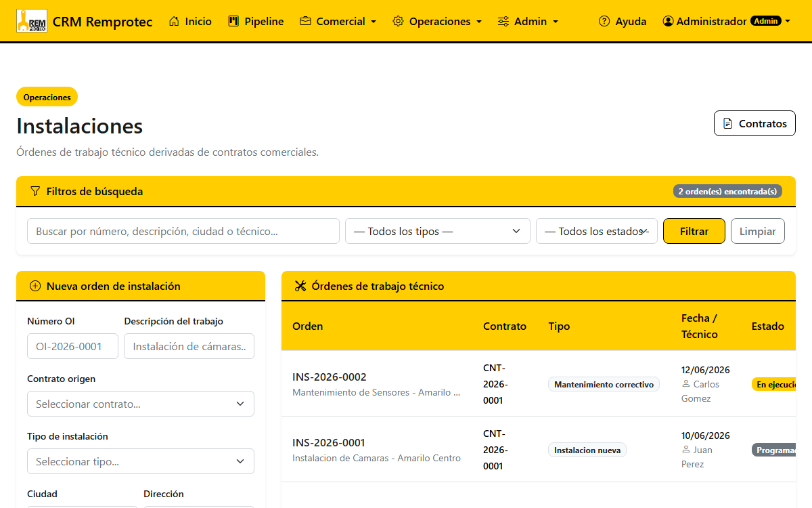This screenshot has height=508, width=812.
Task: Click the Número OI input field
Action: (x=72, y=346)
